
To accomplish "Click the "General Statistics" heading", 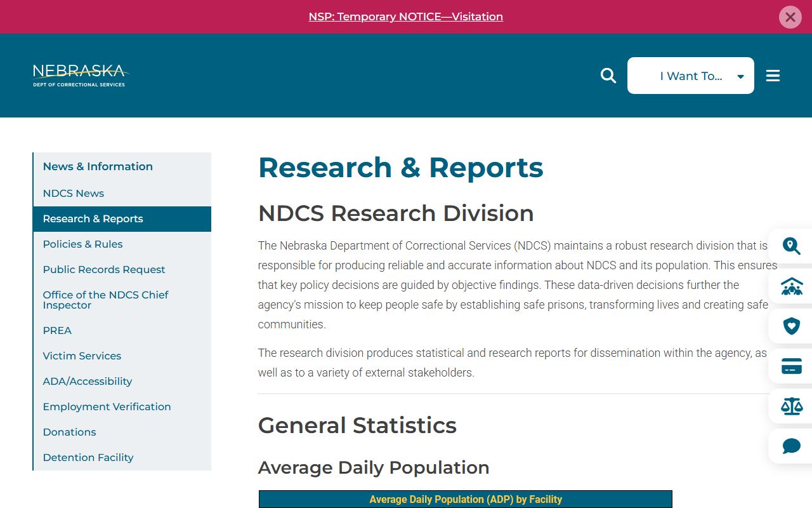I will coord(357,425).
